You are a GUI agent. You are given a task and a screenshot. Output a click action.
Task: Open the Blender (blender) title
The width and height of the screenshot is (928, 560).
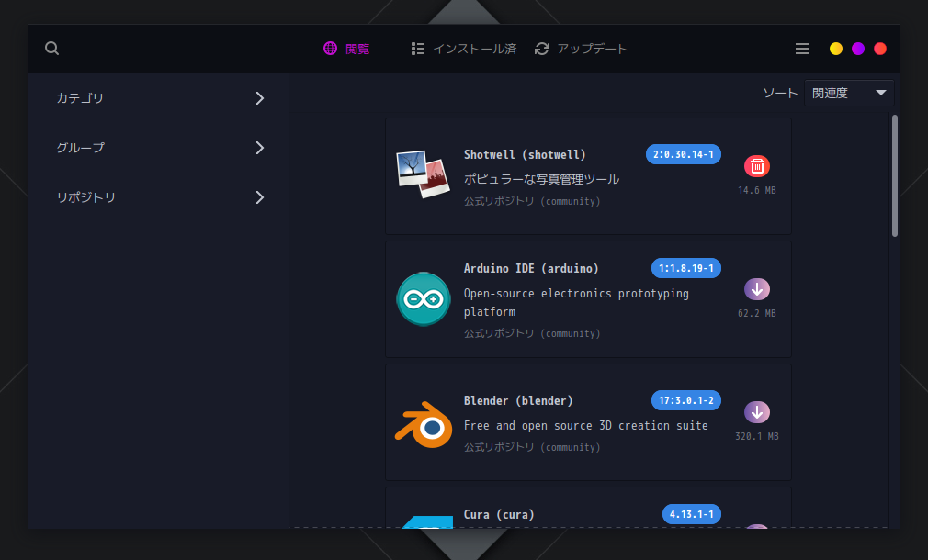(x=518, y=400)
